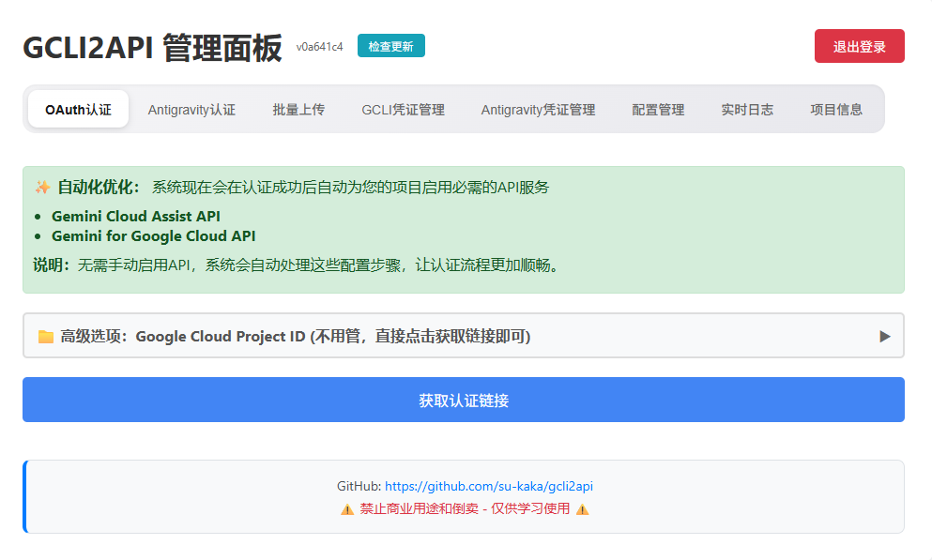Switch to the 配置管理 tab
This screenshot has width=932, height=560.
(658, 109)
